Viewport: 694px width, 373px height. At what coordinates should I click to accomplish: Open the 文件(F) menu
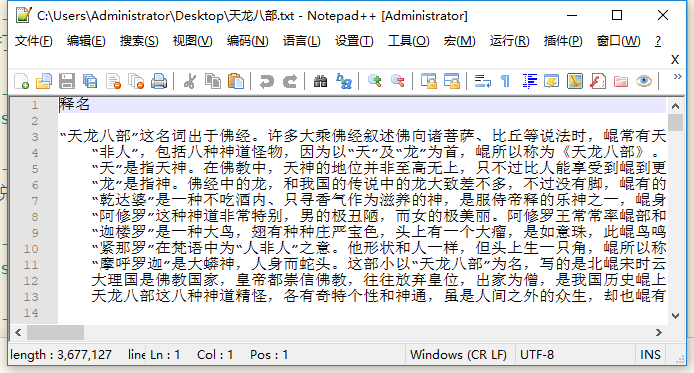[34, 41]
